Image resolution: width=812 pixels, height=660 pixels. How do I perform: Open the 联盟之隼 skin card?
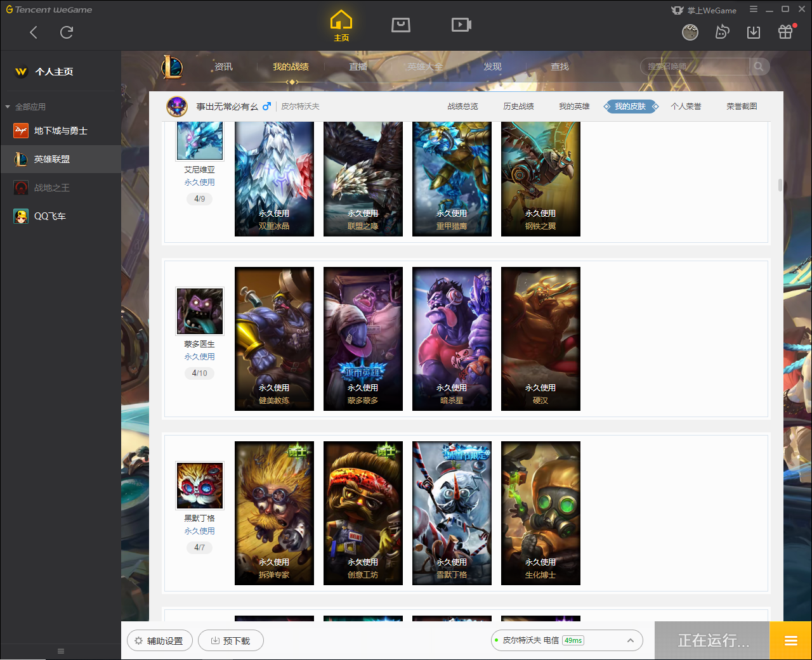pyautogui.click(x=363, y=179)
